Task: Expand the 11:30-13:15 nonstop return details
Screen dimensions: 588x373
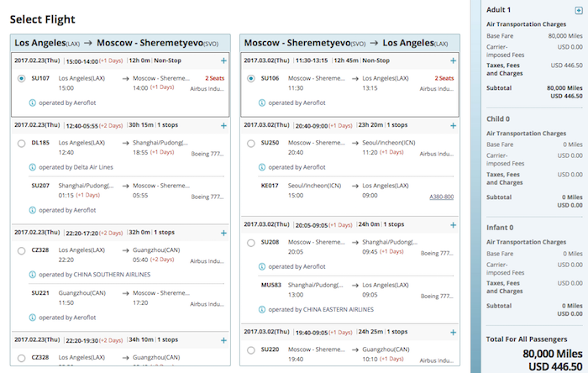Action: pyautogui.click(x=453, y=60)
